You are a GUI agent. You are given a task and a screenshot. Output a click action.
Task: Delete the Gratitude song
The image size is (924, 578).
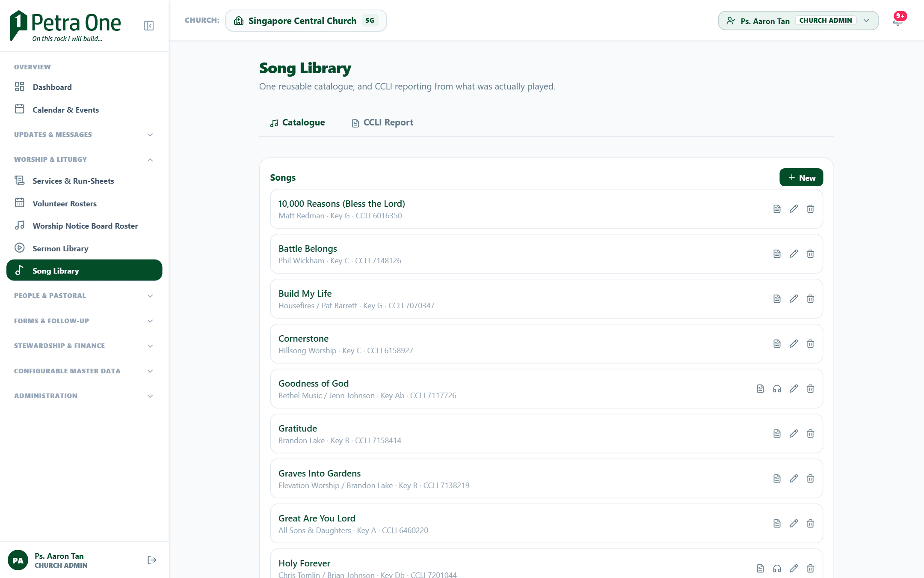[810, 434]
